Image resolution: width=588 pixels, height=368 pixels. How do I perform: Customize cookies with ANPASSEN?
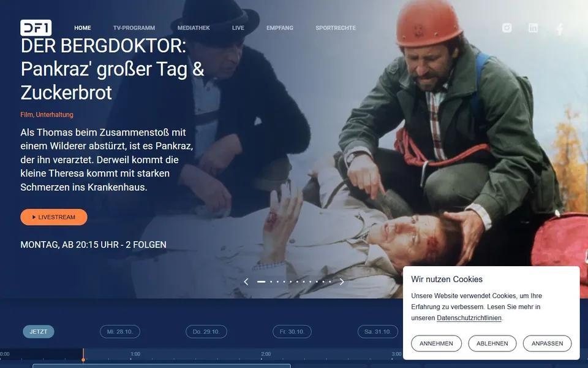click(x=547, y=343)
